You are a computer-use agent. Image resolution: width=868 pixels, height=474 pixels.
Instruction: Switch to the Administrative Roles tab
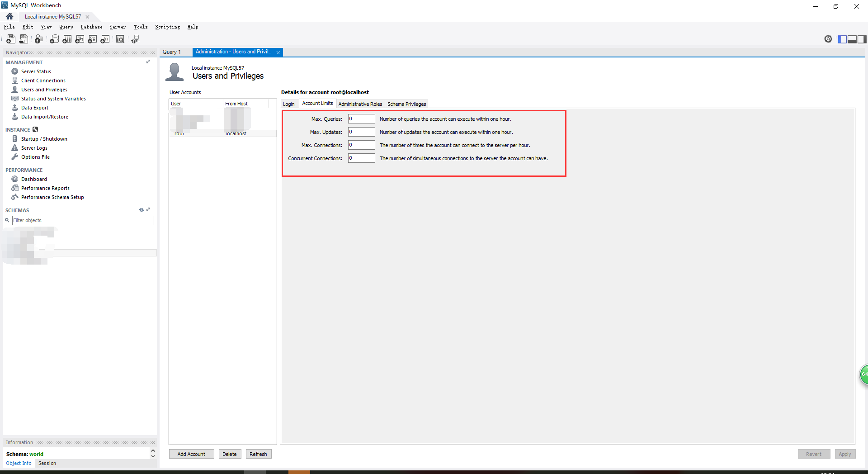tap(360, 104)
